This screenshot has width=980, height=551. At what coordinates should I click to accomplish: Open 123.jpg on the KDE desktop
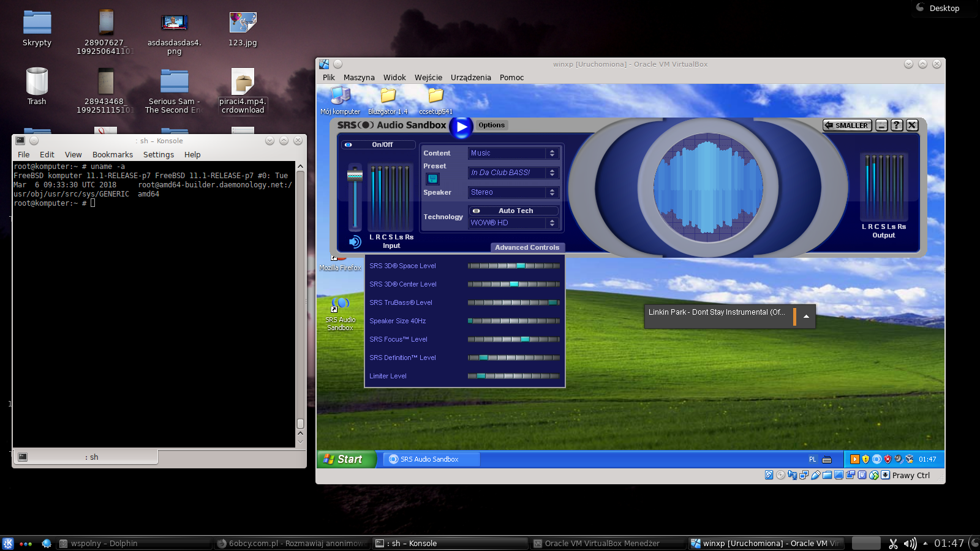[x=243, y=29]
